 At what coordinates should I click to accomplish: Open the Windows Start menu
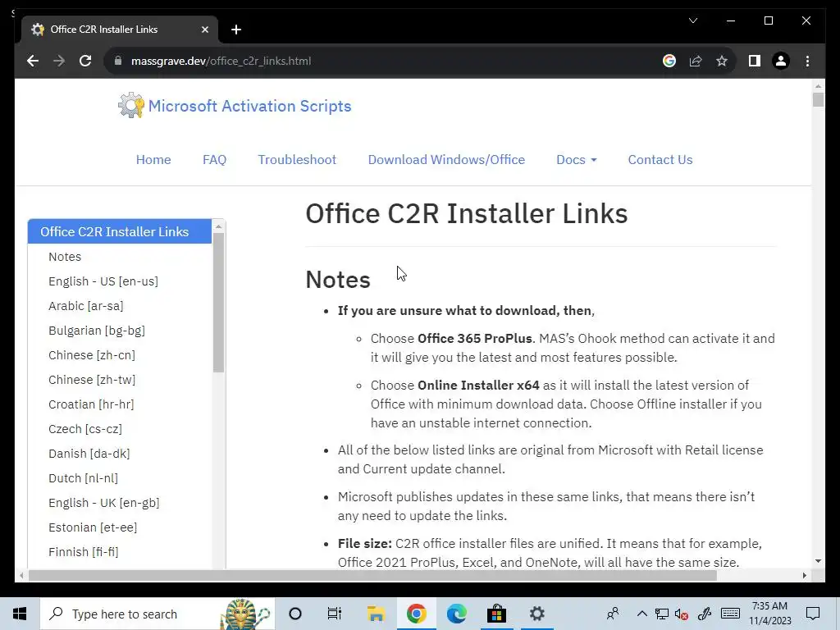(x=20, y=614)
